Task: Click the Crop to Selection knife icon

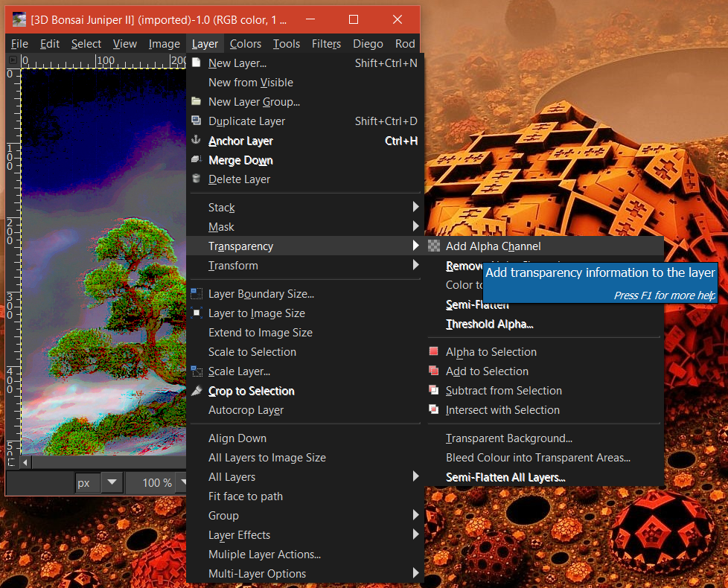Action: [197, 390]
